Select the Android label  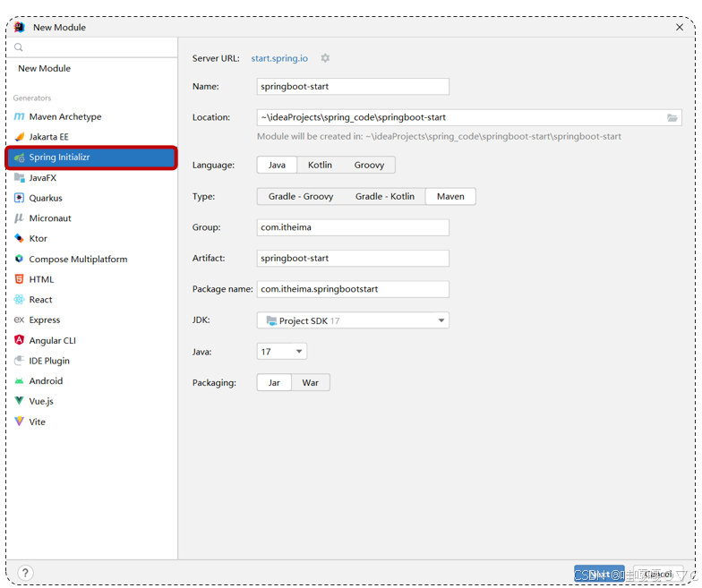point(46,381)
